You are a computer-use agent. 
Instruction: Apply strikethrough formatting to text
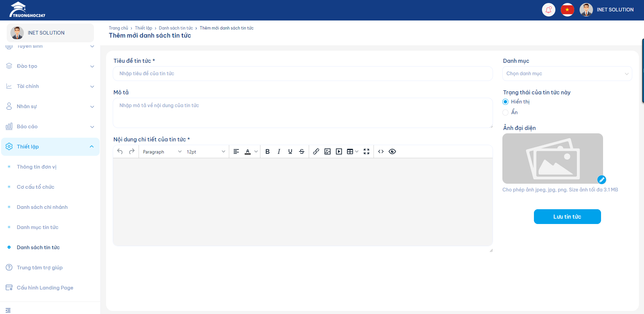tap(302, 151)
